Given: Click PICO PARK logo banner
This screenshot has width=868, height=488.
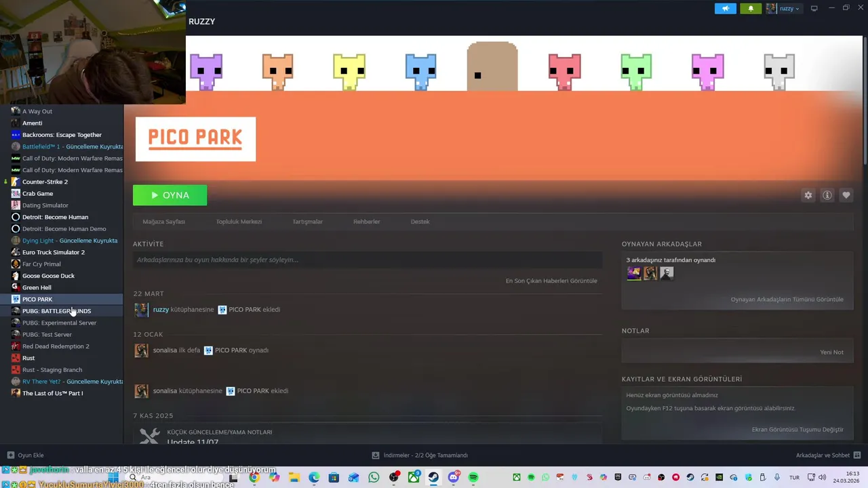Looking at the screenshot, I should point(195,139).
